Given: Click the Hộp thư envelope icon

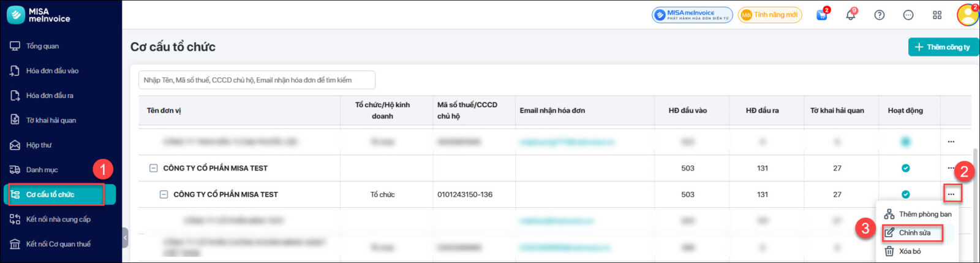Looking at the screenshot, I should pos(15,145).
